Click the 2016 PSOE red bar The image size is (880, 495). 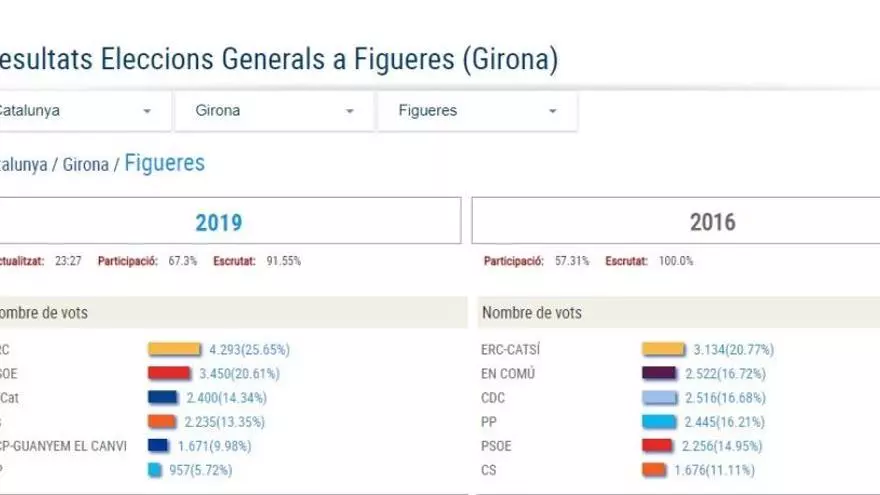click(x=657, y=445)
